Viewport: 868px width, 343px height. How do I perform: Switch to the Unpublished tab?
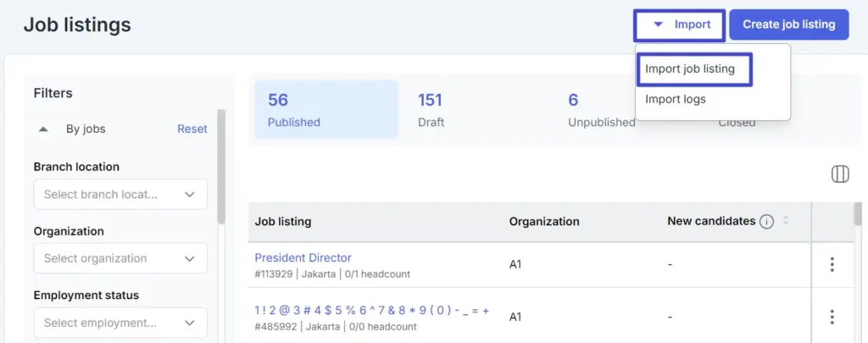[x=601, y=109]
